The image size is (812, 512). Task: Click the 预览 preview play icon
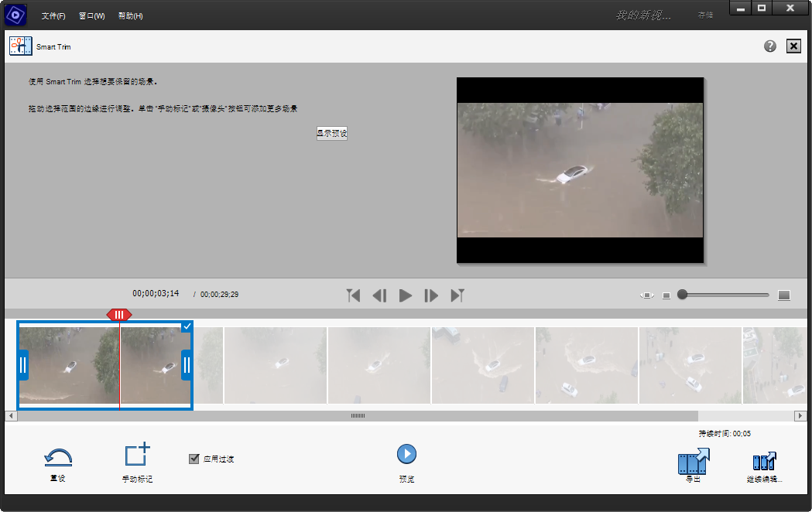coord(406,454)
